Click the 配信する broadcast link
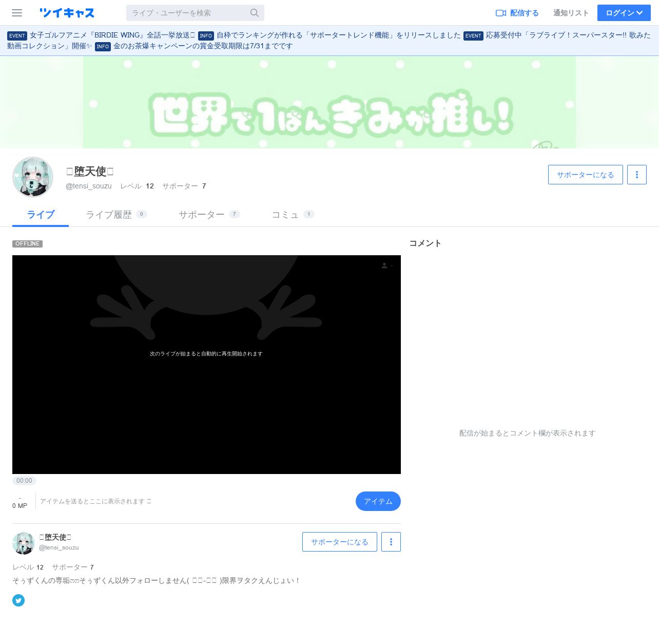Viewport: 659px width, 644px height. point(517,13)
